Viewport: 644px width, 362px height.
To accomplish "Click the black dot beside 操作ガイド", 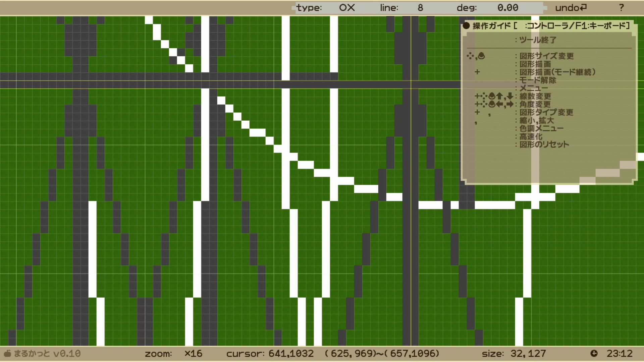I will pyautogui.click(x=466, y=25).
